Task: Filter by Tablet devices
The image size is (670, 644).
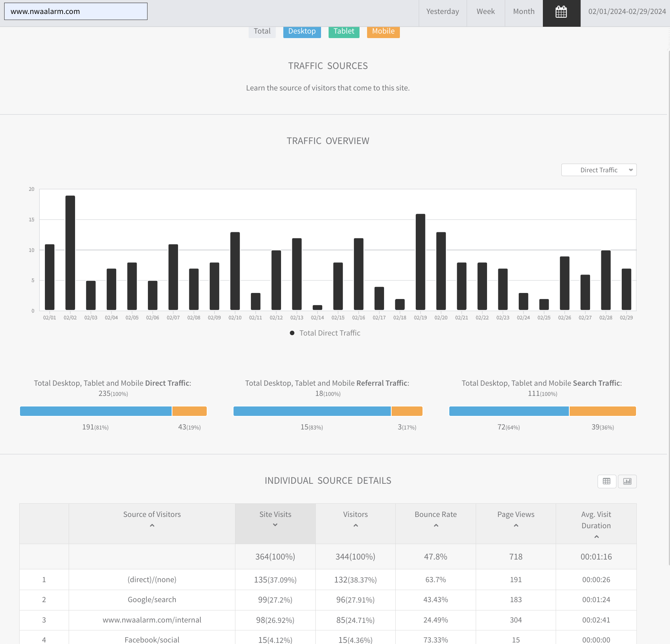Action: [x=344, y=32]
